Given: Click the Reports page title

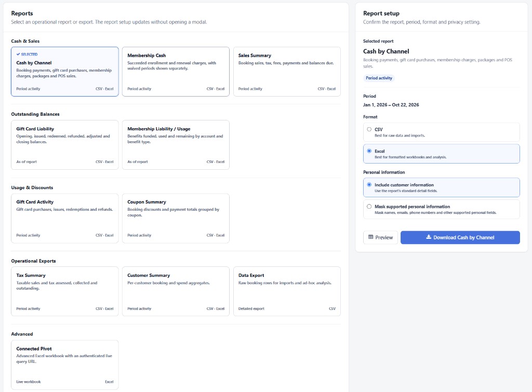Looking at the screenshot, I should (x=22, y=13).
